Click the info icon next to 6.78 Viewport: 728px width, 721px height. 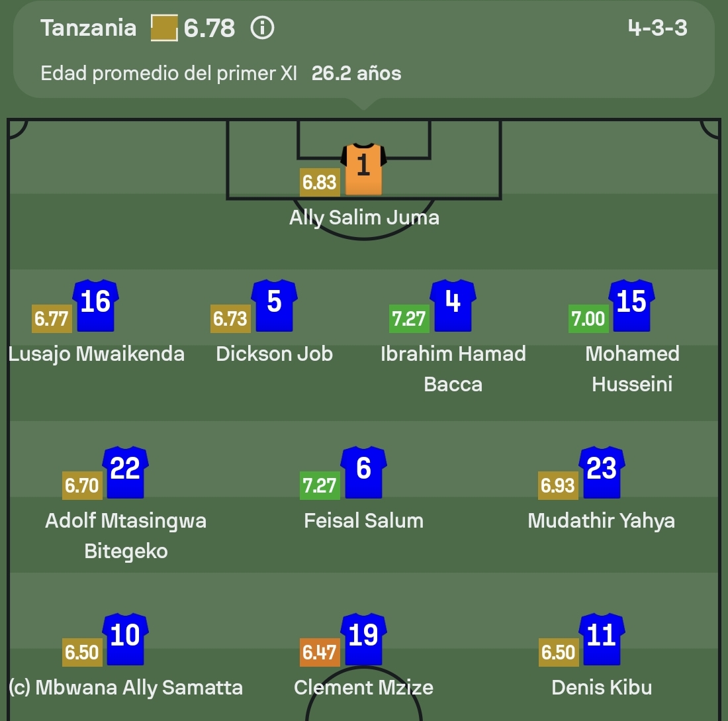(x=263, y=28)
